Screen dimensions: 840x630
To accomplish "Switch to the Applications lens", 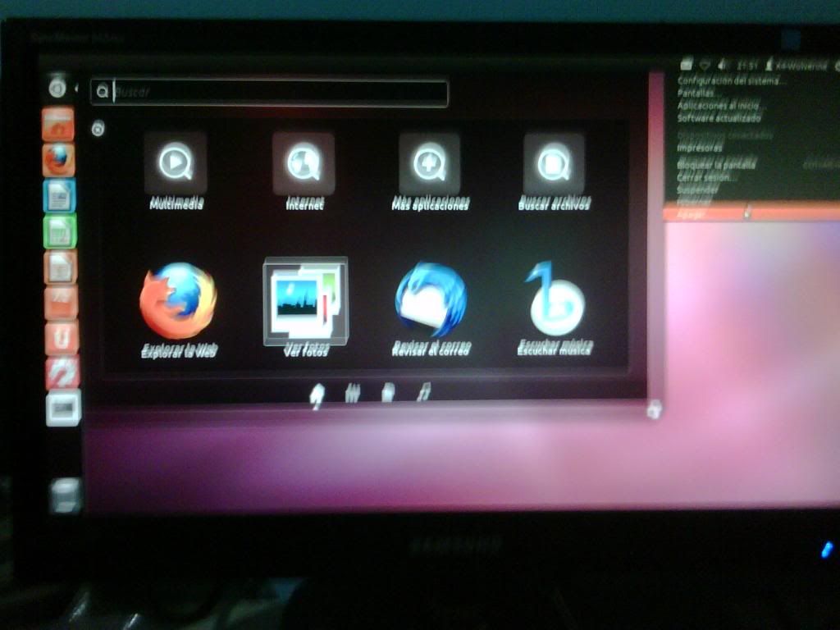I will (352, 394).
